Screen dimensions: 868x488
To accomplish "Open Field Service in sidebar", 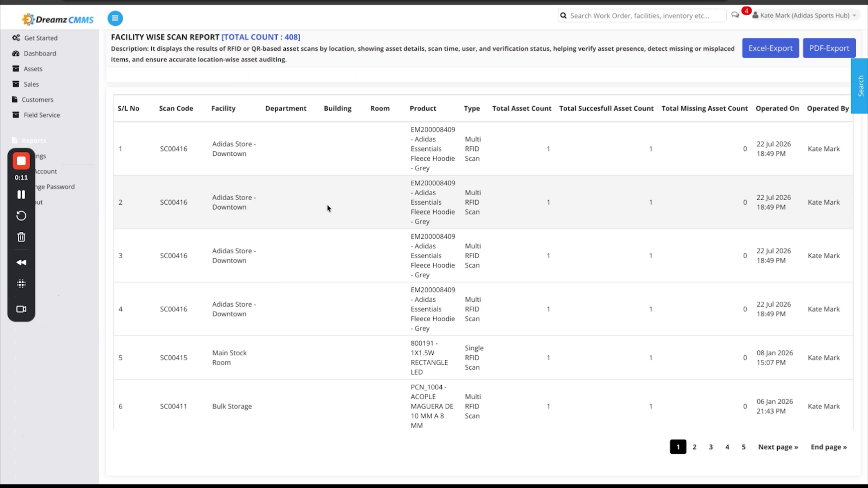I will tap(42, 115).
